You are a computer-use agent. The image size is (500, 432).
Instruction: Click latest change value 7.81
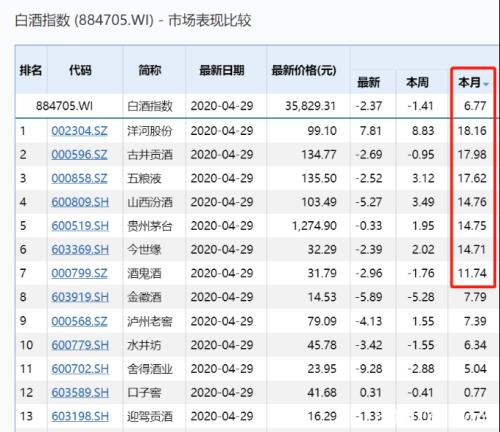click(x=371, y=131)
